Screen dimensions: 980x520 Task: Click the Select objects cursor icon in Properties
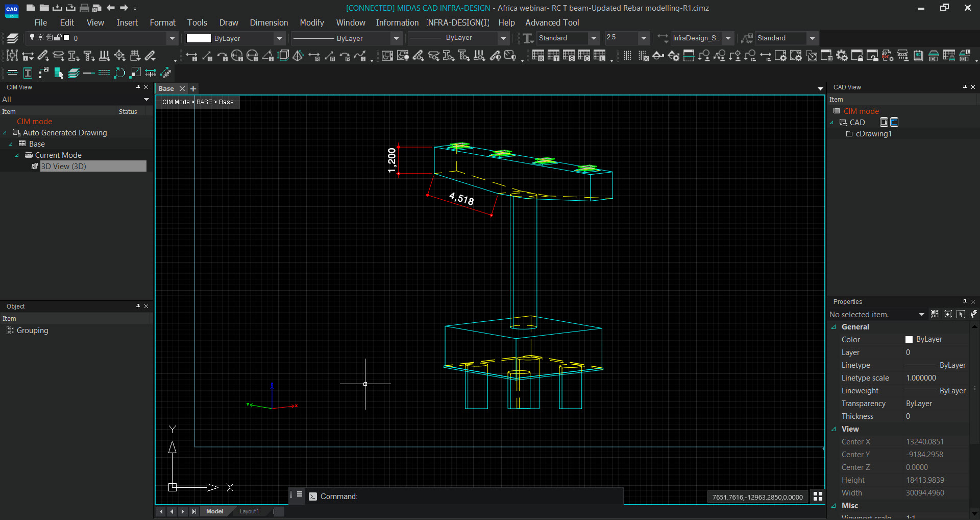[x=961, y=314]
